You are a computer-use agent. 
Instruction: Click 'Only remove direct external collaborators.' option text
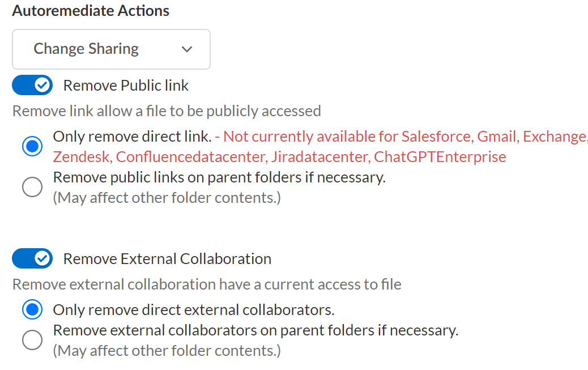point(194,310)
